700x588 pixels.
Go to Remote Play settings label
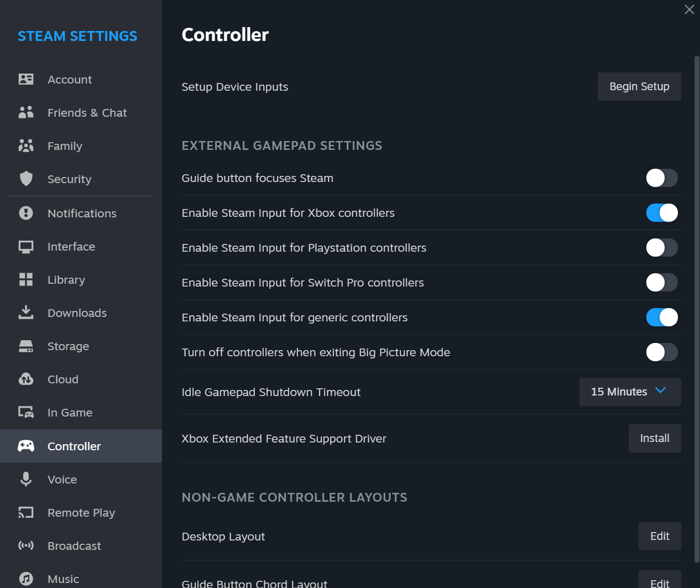(x=81, y=513)
